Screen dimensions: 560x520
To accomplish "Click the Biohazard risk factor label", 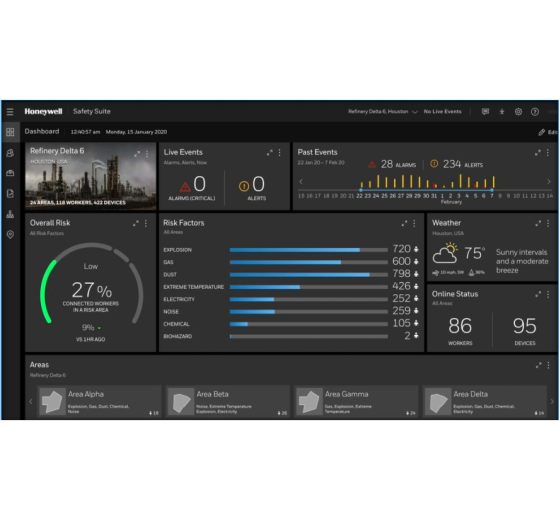I will point(178,336).
